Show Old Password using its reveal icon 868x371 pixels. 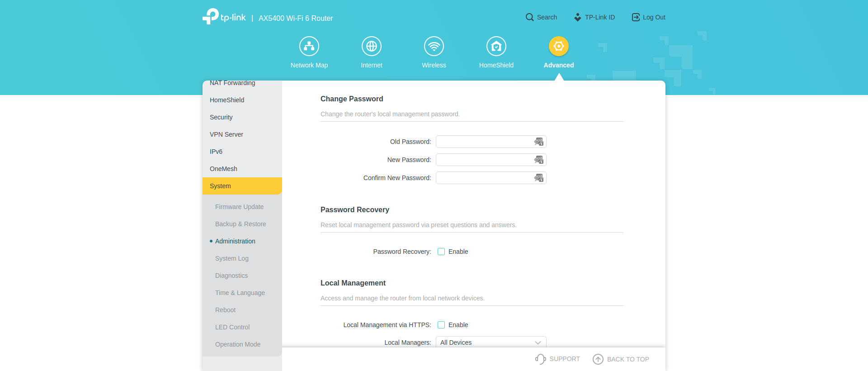[538, 142]
